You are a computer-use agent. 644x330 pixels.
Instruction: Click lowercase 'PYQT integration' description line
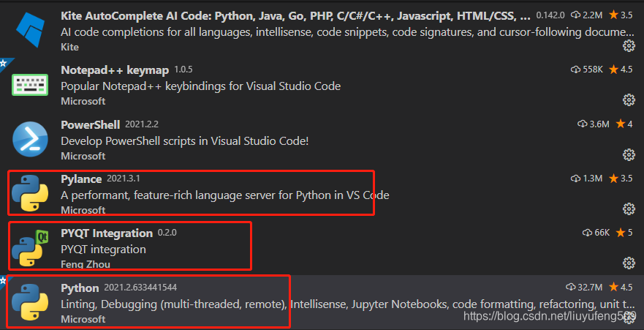pos(103,250)
